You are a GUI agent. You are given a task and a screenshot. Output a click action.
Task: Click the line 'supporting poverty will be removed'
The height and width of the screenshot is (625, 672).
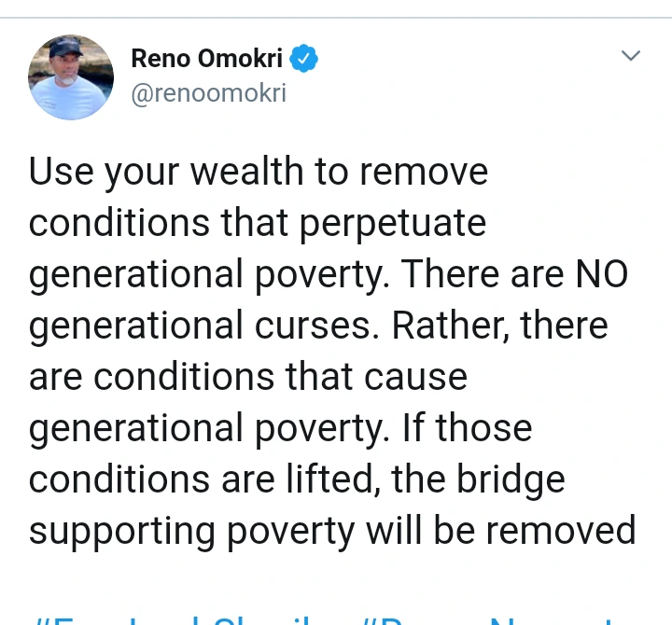(x=332, y=531)
